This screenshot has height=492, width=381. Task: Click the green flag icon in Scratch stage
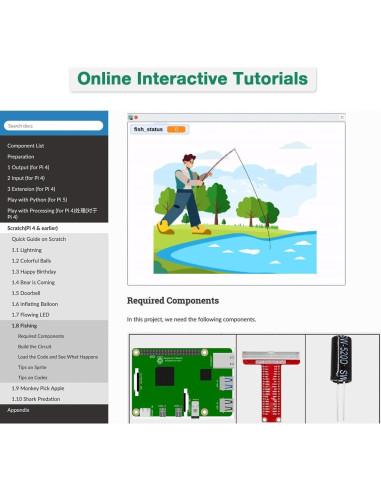pyautogui.click(x=131, y=118)
